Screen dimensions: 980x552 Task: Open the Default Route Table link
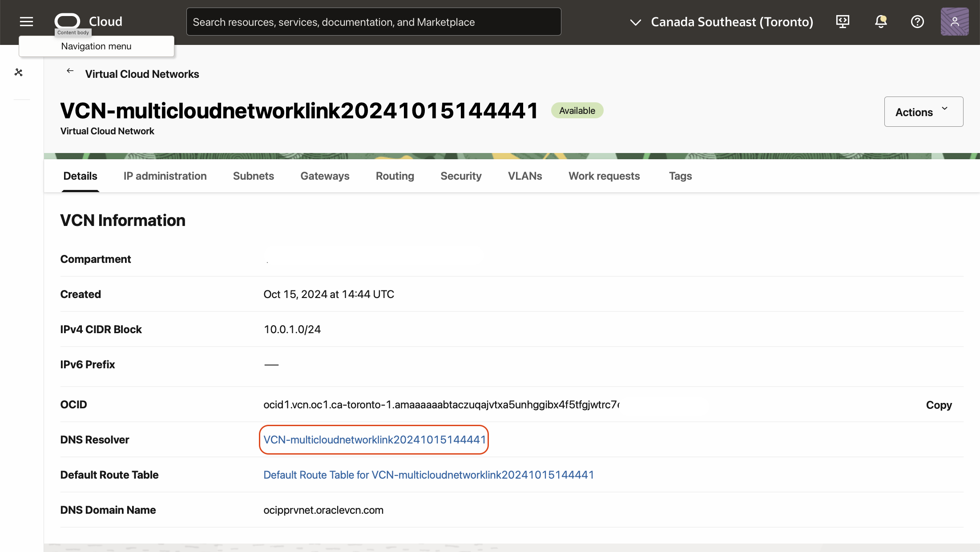(428, 475)
